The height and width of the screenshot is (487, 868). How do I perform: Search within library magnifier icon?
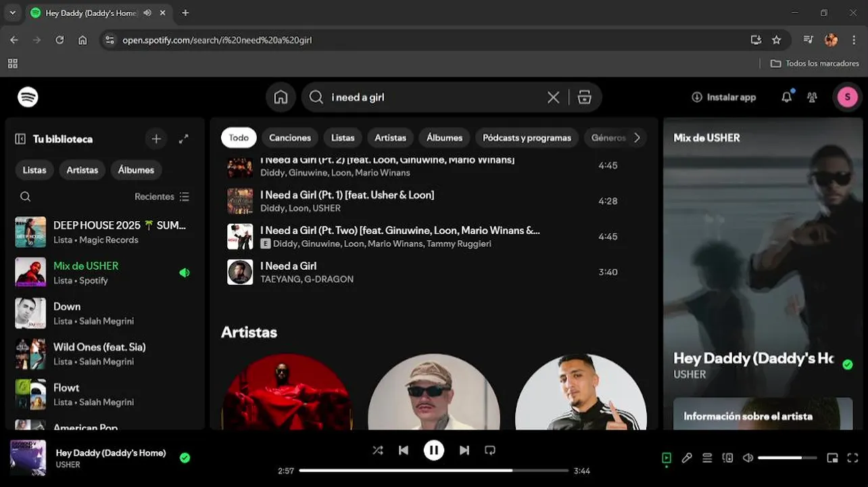[x=25, y=197]
